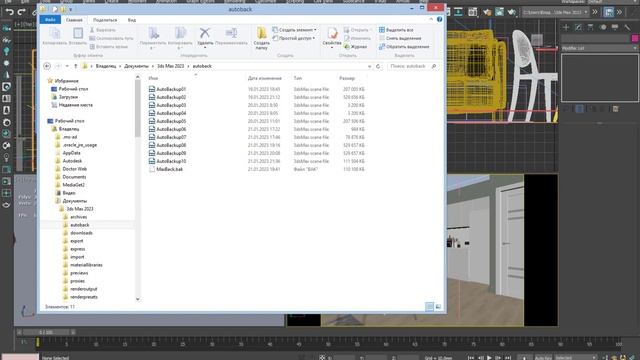Click the Play Animation button
This screenshot has width=640, height=360.
pyautogui.click(x=489, y=358)
